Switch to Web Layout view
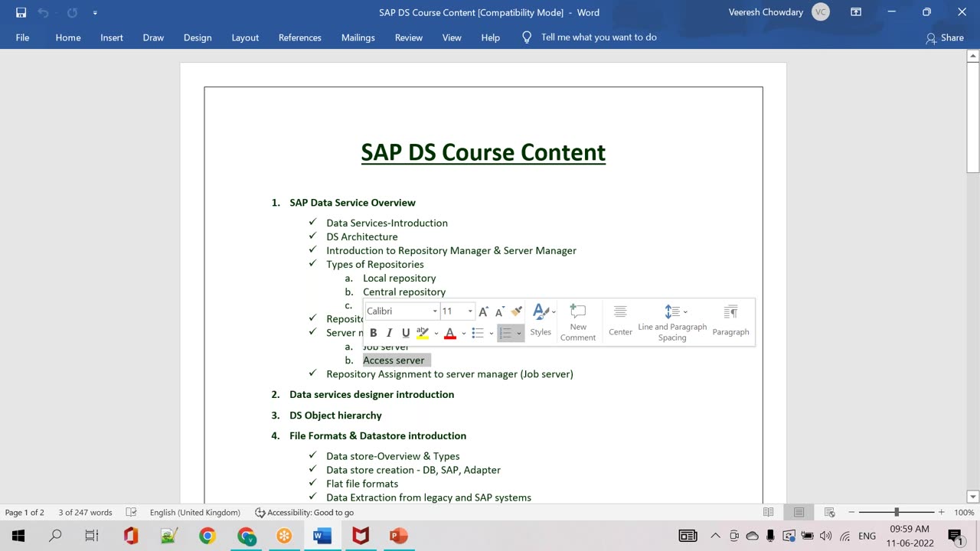Screen dimensions: 980x551 [x=829, y=513]
